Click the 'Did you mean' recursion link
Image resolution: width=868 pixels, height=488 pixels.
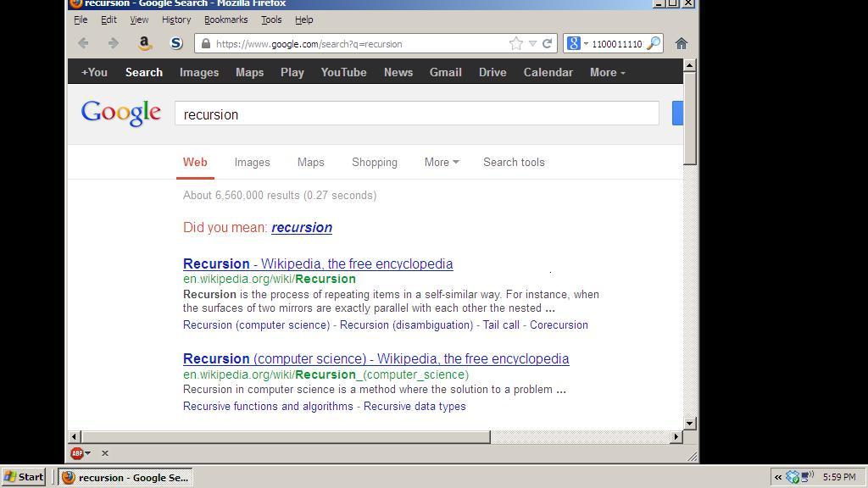pos(302,227)
